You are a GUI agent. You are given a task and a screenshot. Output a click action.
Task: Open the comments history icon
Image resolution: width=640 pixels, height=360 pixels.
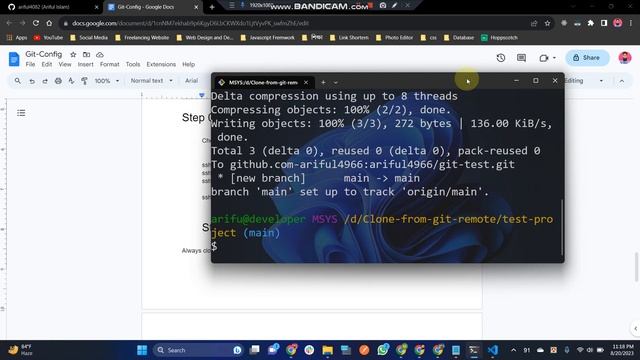click(x=521, y=58)
